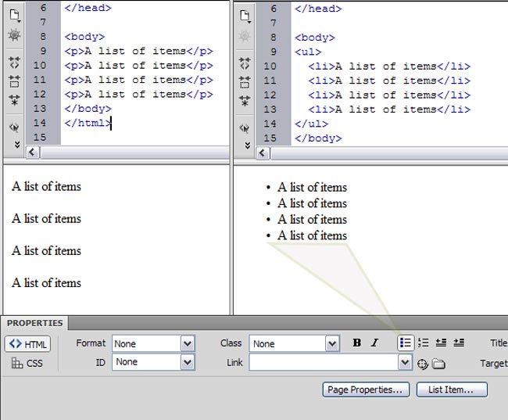Toggle Ordered List button

click(x=423, y=343)
